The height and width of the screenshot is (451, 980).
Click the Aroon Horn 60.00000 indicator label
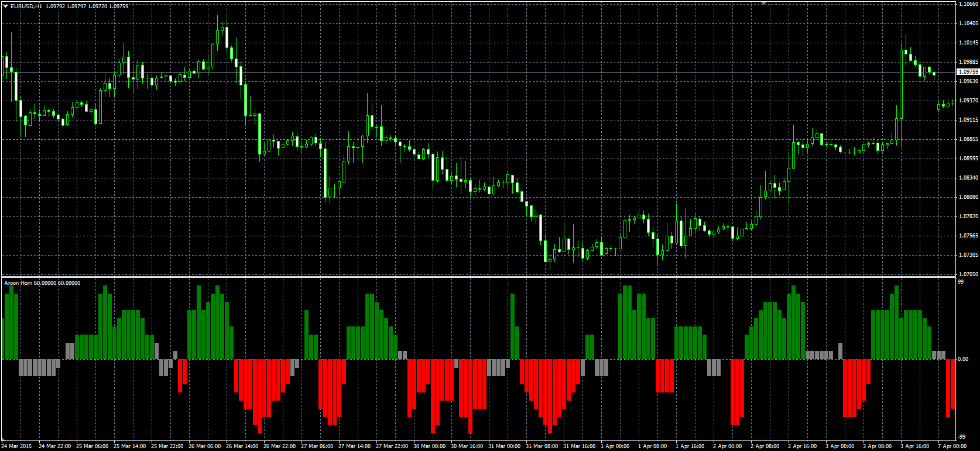[x=42, y=283]
